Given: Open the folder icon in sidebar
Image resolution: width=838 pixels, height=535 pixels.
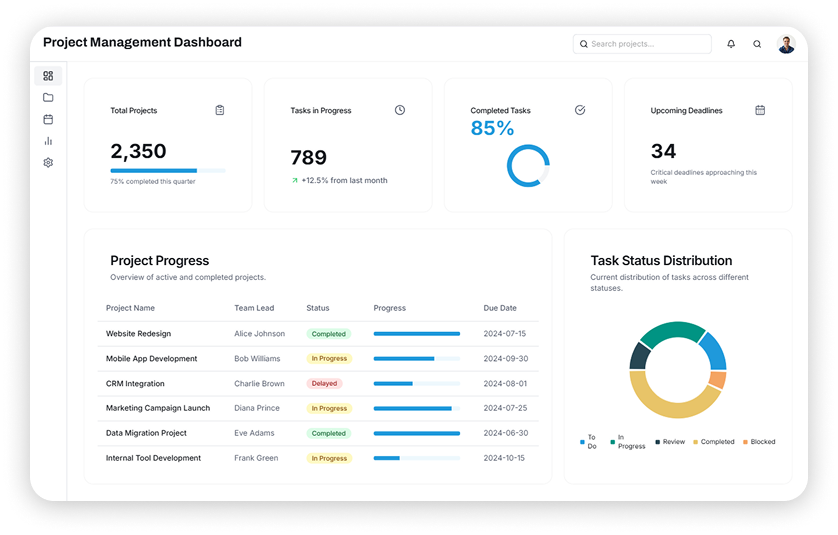Looking at the screenshot, I should pos(48,98).
